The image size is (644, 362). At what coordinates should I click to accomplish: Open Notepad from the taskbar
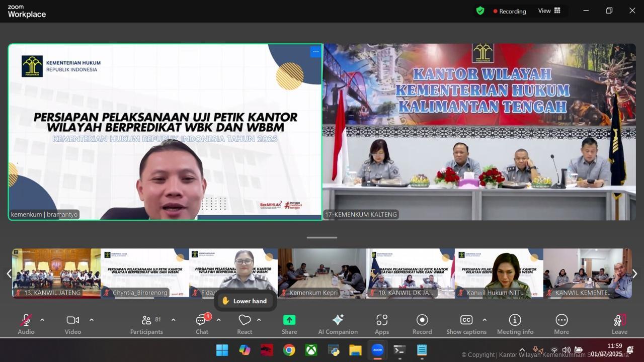click(422, 350)
